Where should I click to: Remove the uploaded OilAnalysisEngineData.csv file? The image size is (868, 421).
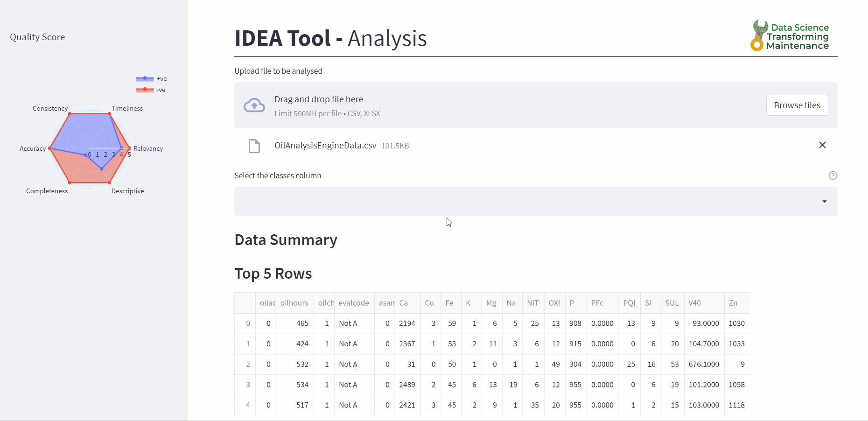(x=822, y=145)
